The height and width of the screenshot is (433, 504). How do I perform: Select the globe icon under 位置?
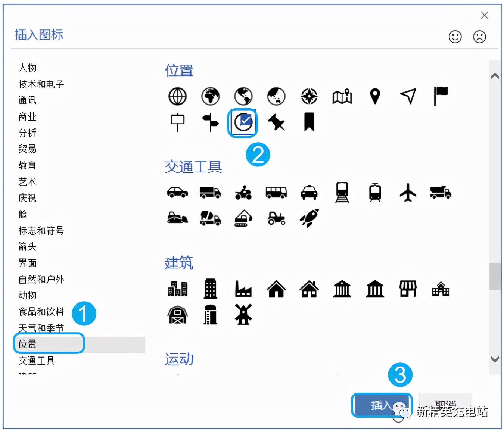pos(177,96)
